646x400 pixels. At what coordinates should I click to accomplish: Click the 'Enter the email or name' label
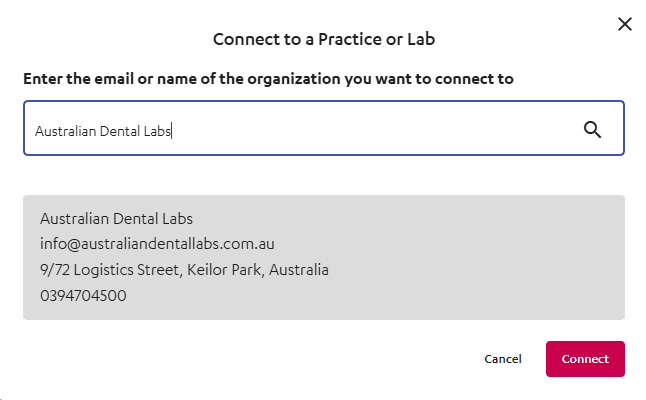point(268,79)
